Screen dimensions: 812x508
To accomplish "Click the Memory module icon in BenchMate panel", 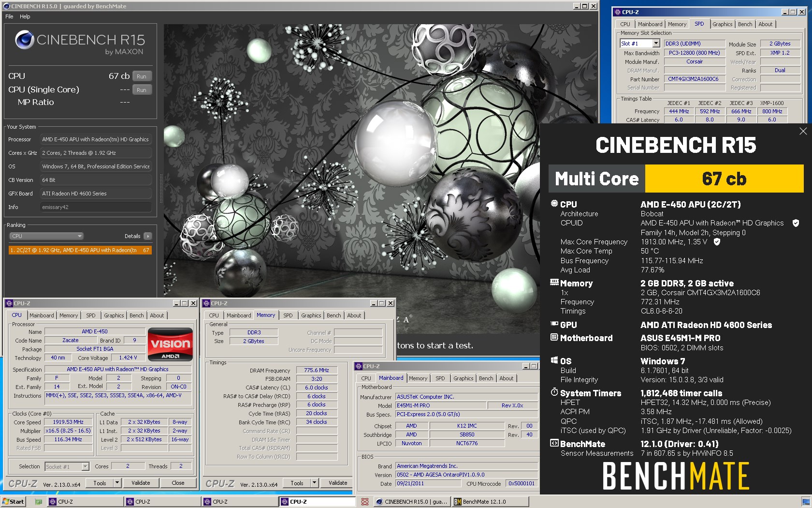I will tap(554, 282).
